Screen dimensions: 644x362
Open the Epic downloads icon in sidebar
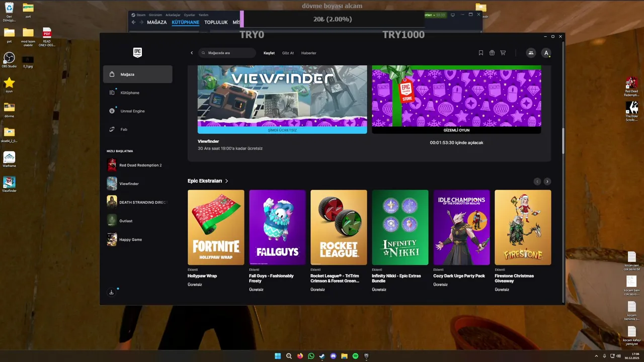tap(112, 292)
